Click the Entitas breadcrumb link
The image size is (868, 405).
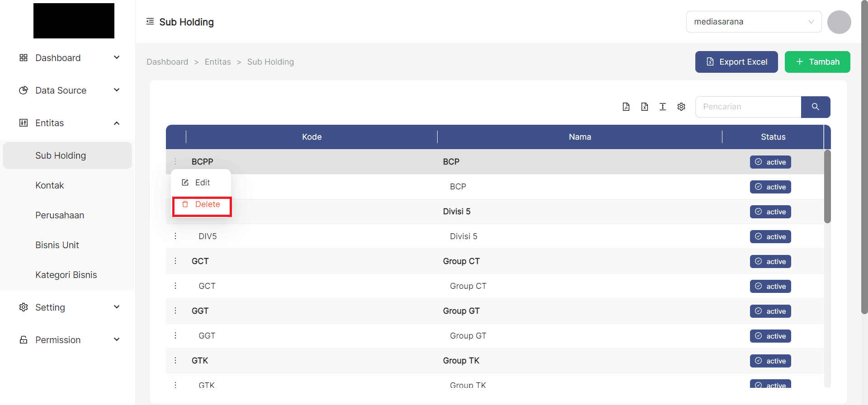pos(217,62)
